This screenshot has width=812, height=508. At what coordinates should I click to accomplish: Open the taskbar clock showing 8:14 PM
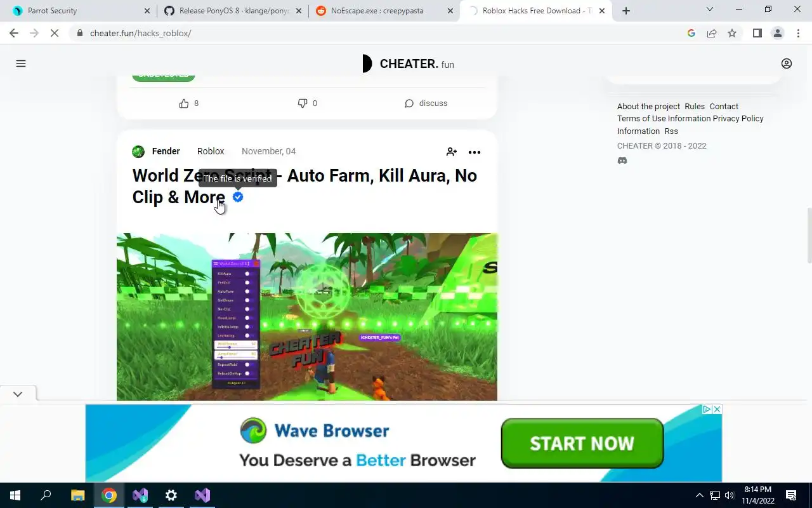click(x=758, y=495)
